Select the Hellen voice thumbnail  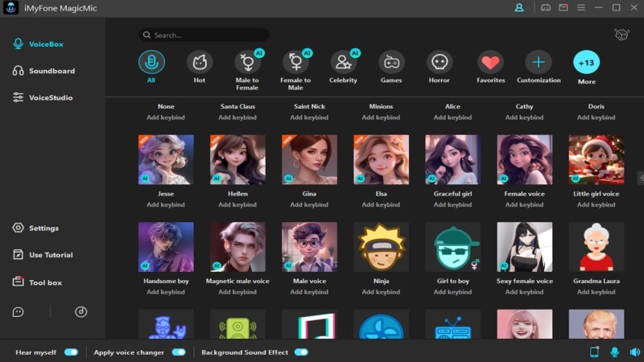[237, 159]
